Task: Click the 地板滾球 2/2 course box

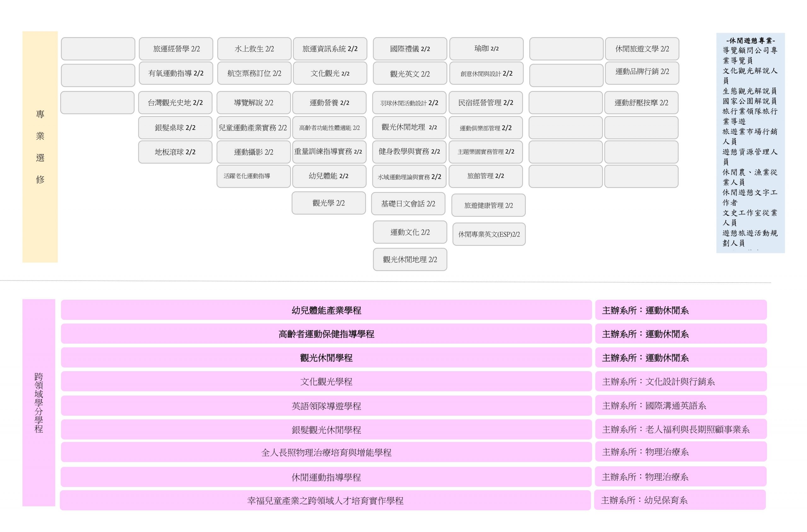Action: pyautogui.click(x=176, y=152)
